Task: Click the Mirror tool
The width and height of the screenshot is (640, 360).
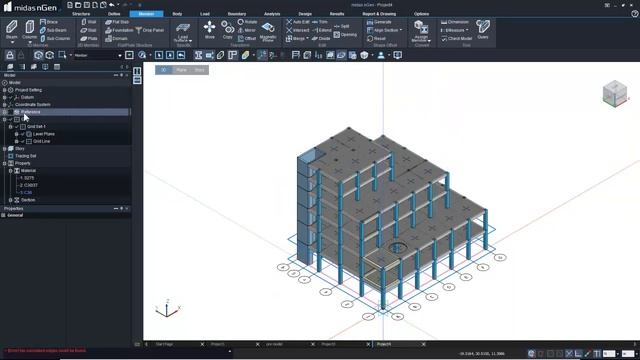Action: [x=247, y=30]
